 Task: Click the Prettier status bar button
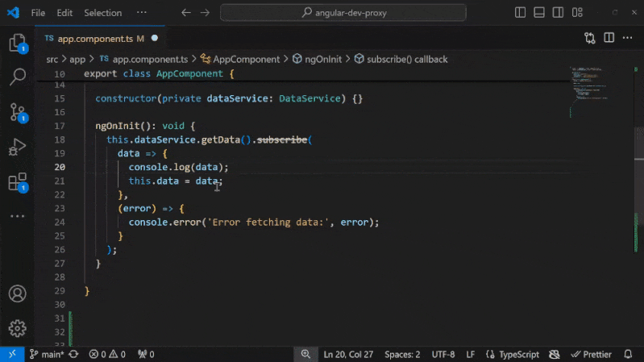pos(591,354)
